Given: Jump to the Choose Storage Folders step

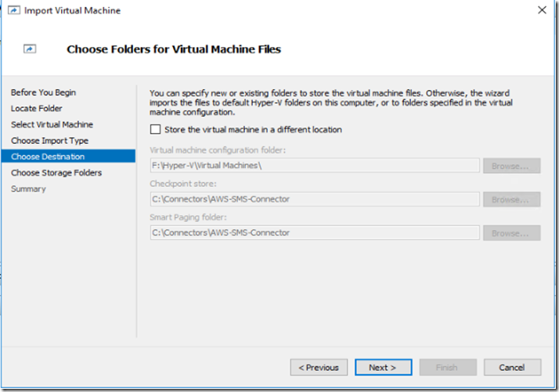Looking at the screenshot, I should click(56, 172).
